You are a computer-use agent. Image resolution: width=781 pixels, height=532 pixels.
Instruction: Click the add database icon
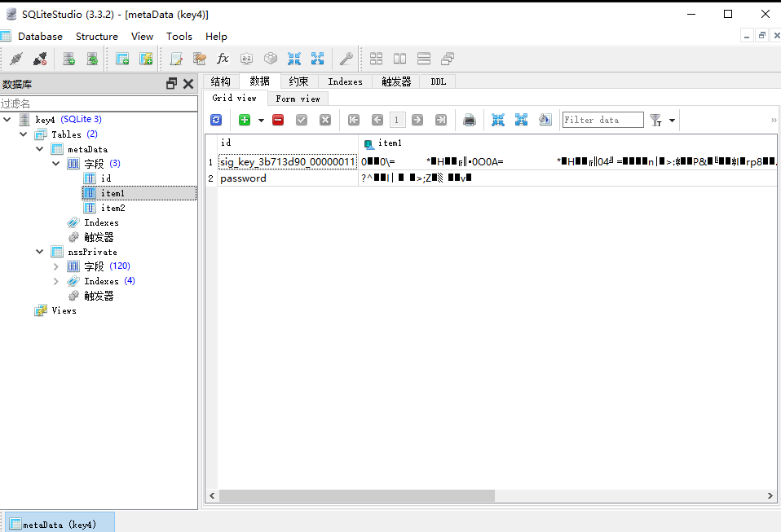click(x=69, y=59)
